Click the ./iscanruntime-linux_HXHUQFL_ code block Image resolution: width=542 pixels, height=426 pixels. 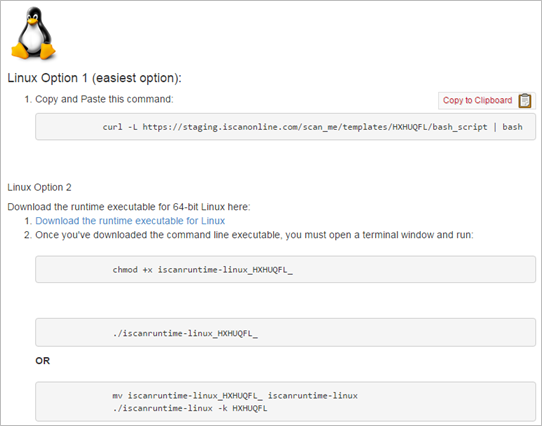(285, 333)
